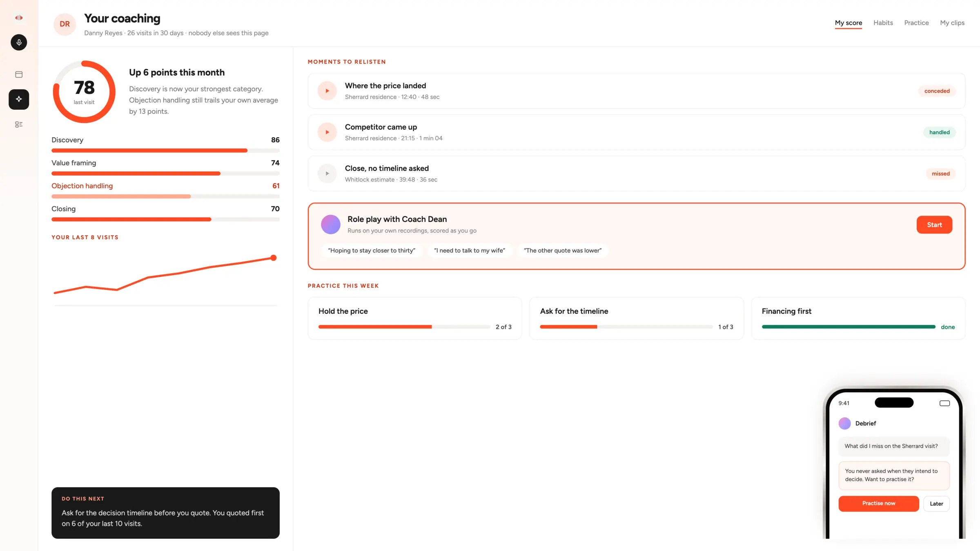Play the 'Competitor came up' clip
The height and width of the screenshot is (551, 980).
point(327,132)
